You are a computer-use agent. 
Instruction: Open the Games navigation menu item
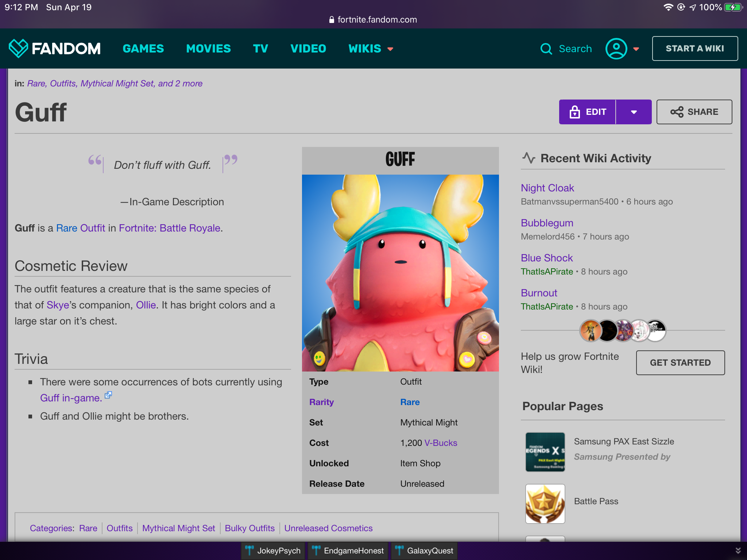(143, 48)
